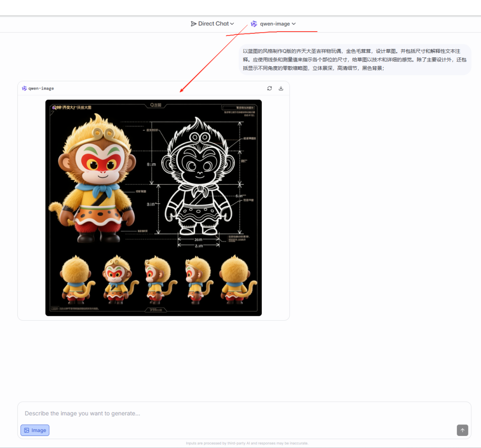481x448 pixels.
Task: Expand the Direct Chat chevron
Action: pos(232,24)
